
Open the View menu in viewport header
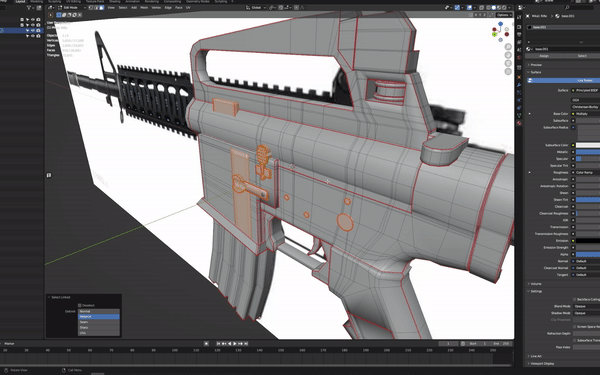111,8
